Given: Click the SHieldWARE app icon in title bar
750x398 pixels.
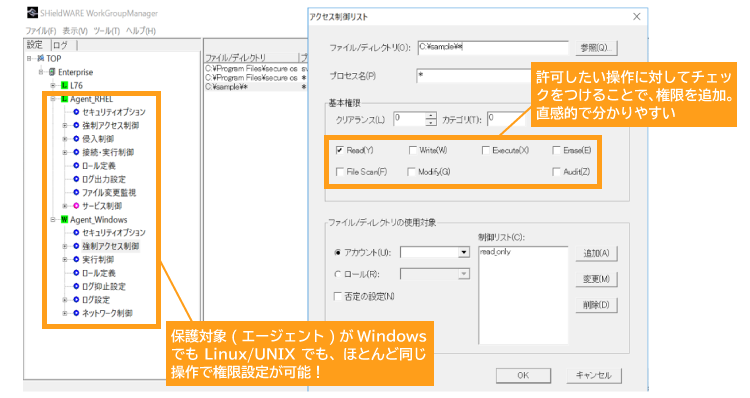Looking at the screenshot, I should 33,13.
